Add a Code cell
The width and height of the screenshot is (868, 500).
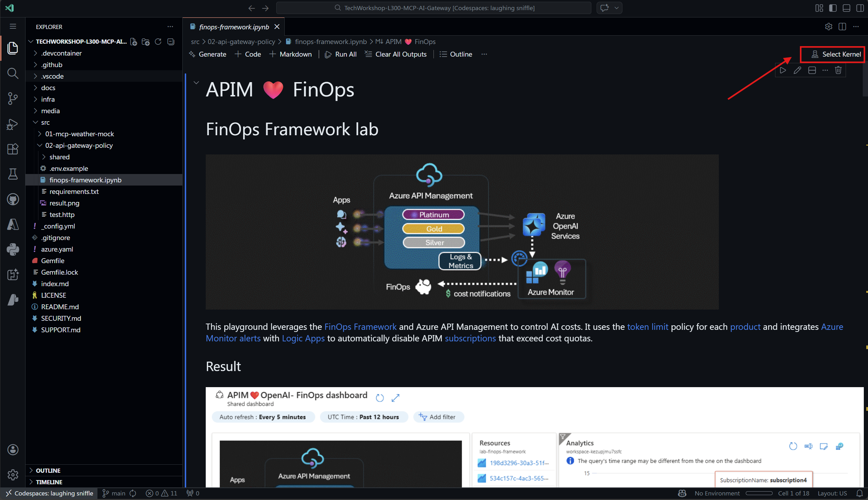tap(248, 54)
